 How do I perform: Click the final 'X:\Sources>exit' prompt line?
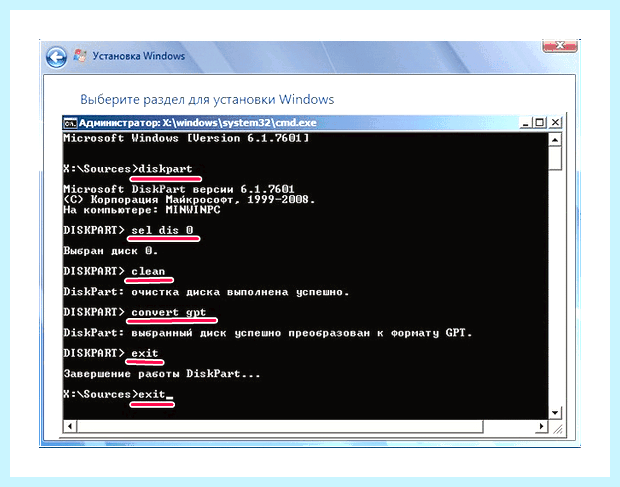118,394
